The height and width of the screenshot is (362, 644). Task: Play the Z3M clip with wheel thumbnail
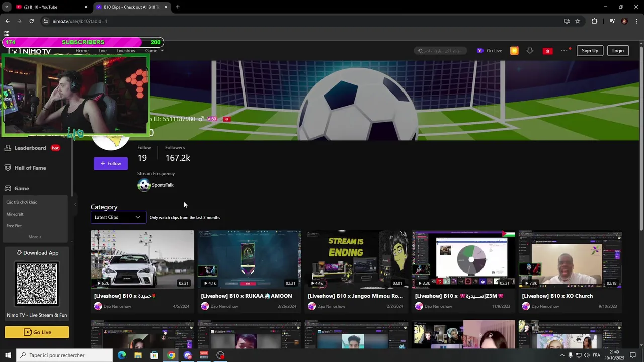point(463,259)
